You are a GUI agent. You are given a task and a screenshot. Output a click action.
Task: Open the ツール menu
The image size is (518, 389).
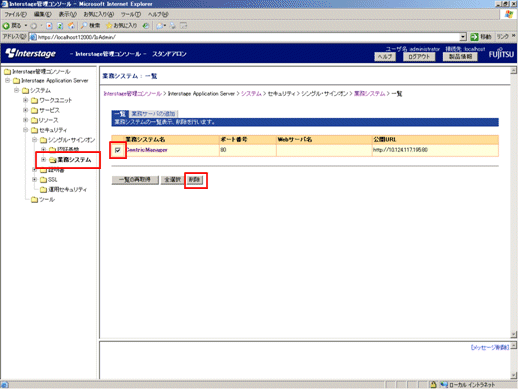pos(131,14)
